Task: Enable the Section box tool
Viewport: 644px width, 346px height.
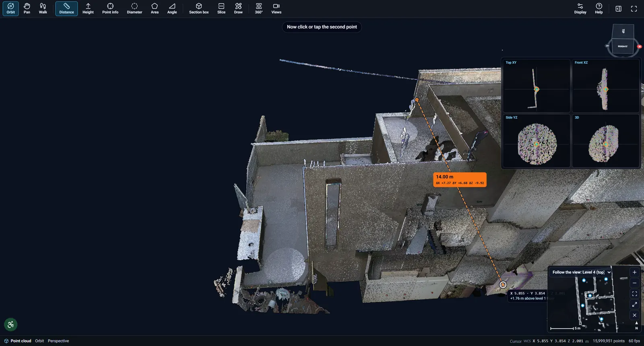Action: click(x=199, y=8)
